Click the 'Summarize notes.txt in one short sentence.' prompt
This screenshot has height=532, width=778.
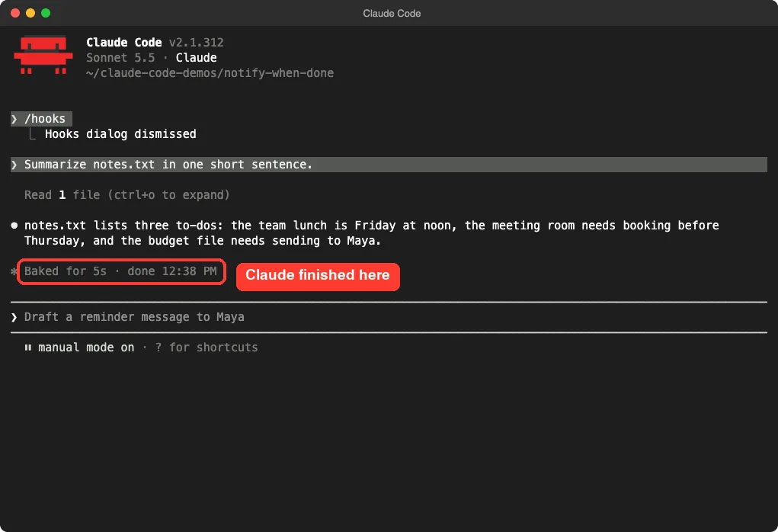389,165
